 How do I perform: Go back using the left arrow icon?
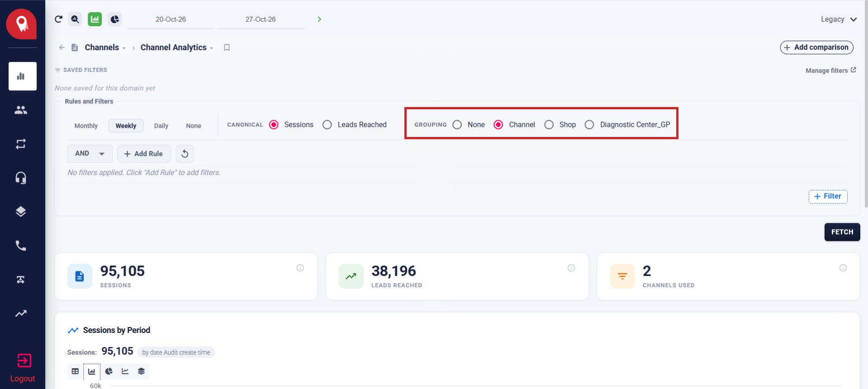coord(62,47)
